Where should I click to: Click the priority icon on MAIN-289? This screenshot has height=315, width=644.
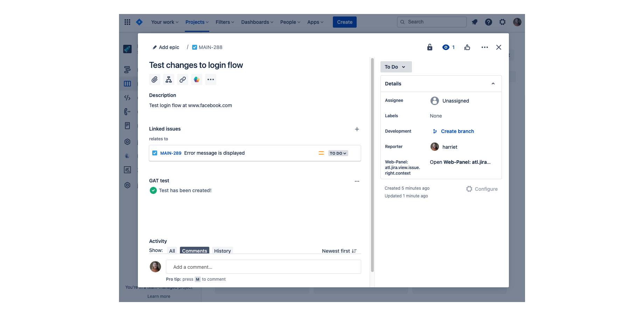click(x=321, y=153)
